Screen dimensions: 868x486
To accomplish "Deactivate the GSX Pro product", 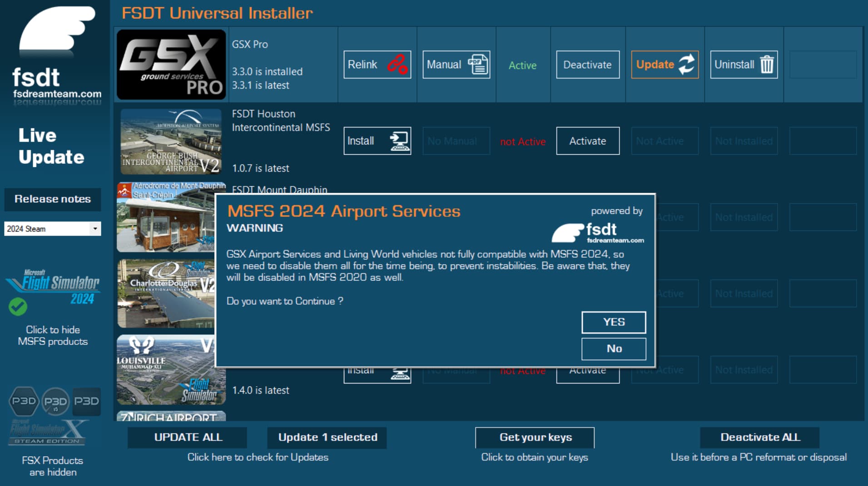I will 588,64.
